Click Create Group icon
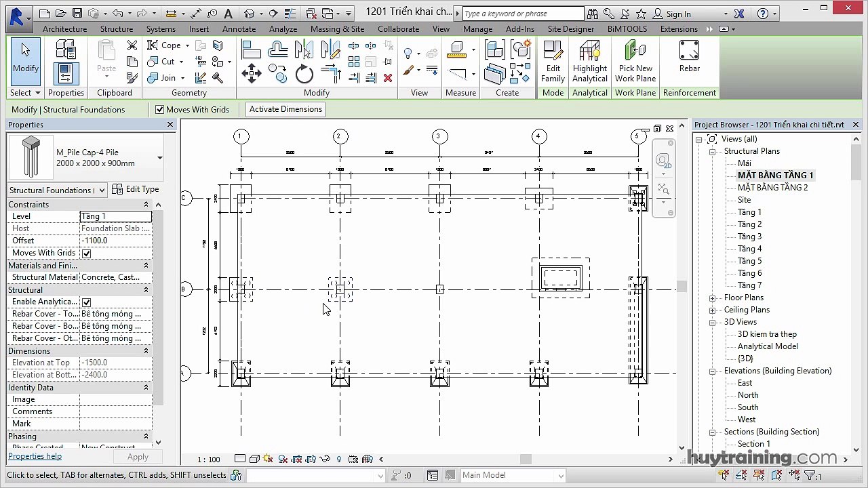 point(495,49)
